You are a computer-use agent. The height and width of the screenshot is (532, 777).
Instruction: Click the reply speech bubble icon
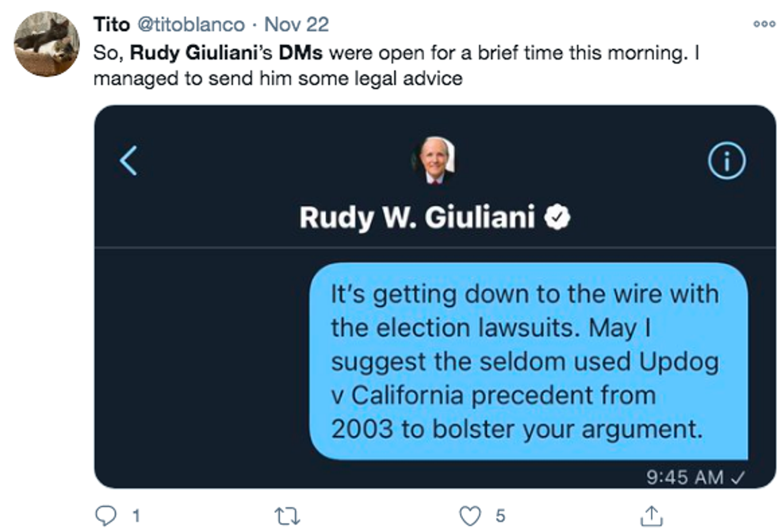[x=105, y=516]
